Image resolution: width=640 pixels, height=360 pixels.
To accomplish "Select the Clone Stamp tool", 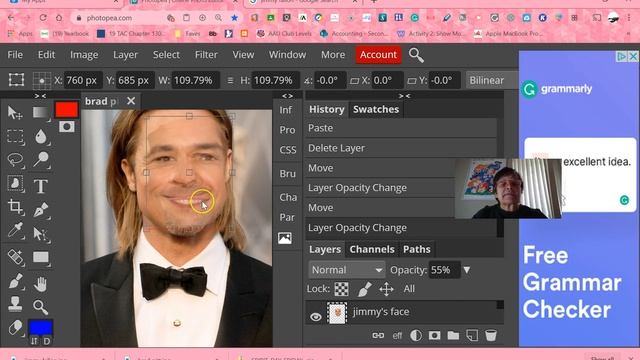I will pyautogui.click(x=16, y=304).
